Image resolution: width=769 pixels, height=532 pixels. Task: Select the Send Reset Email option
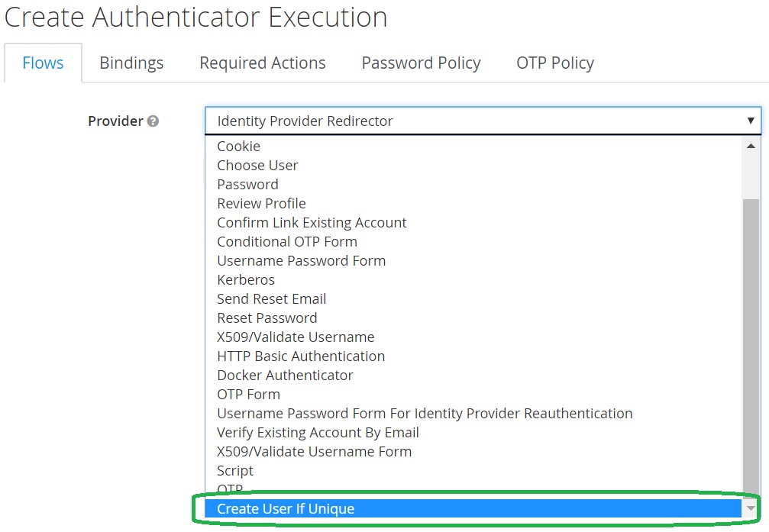click(271, 299)
